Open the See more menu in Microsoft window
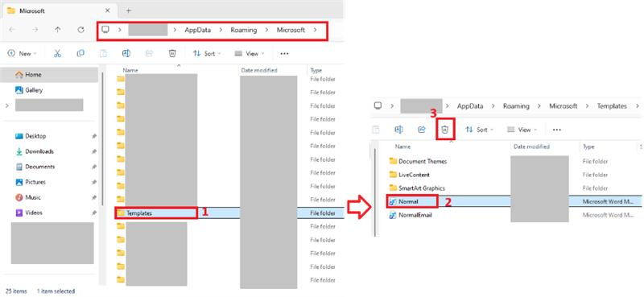This screenshot has height=297, width=644. tap(284, 54)
